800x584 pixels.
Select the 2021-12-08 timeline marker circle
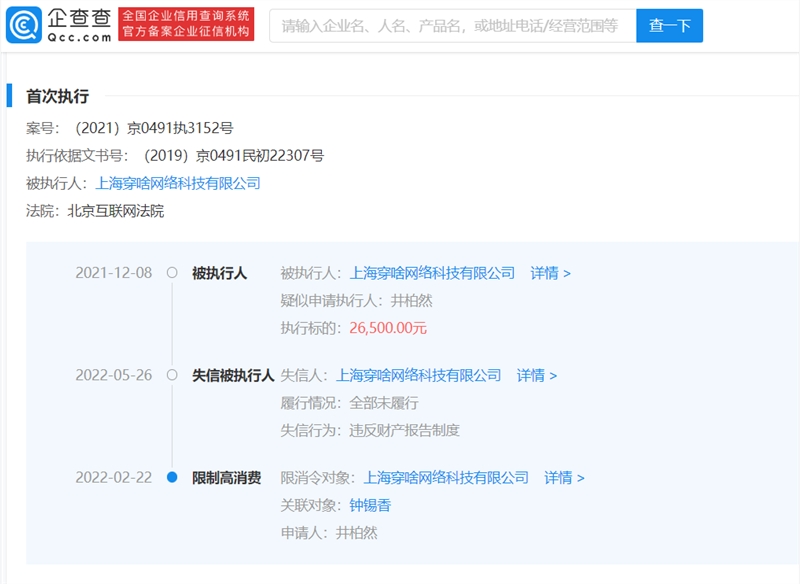[172, 273]
